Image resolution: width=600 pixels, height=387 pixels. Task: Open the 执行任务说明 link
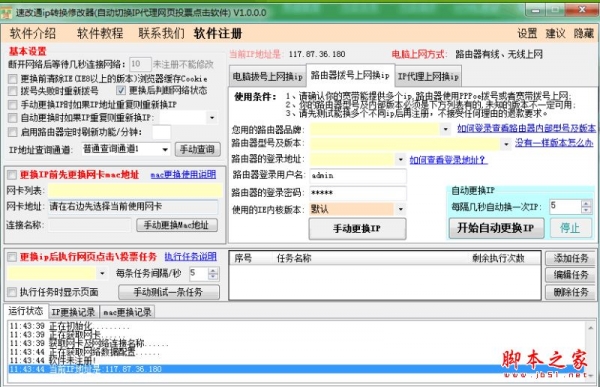[191, 256]
